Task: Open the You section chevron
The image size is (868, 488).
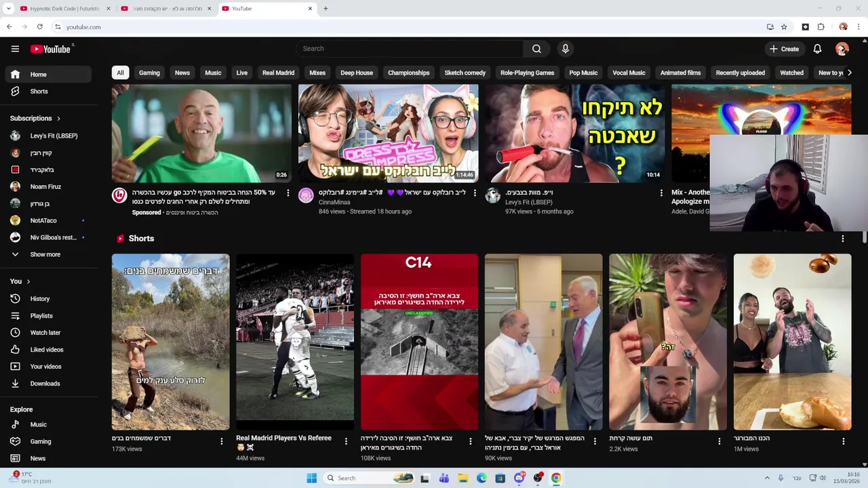Action: coord(28,281)
